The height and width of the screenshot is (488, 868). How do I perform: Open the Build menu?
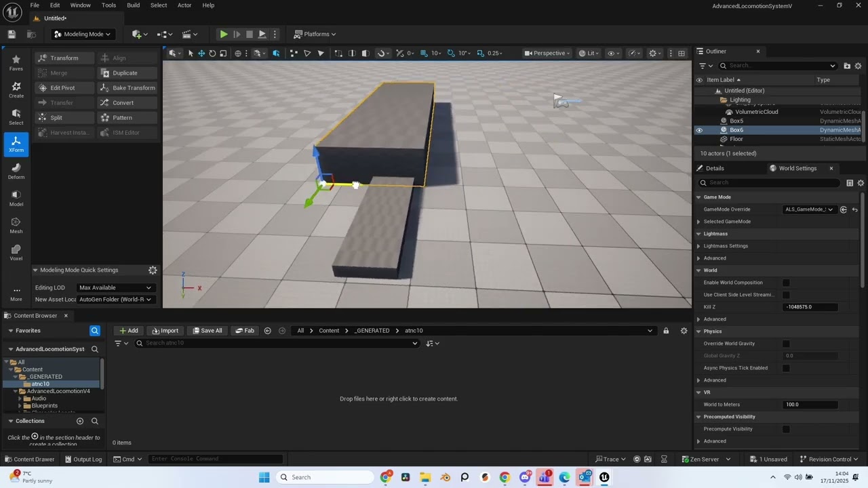tap(133, 5)
